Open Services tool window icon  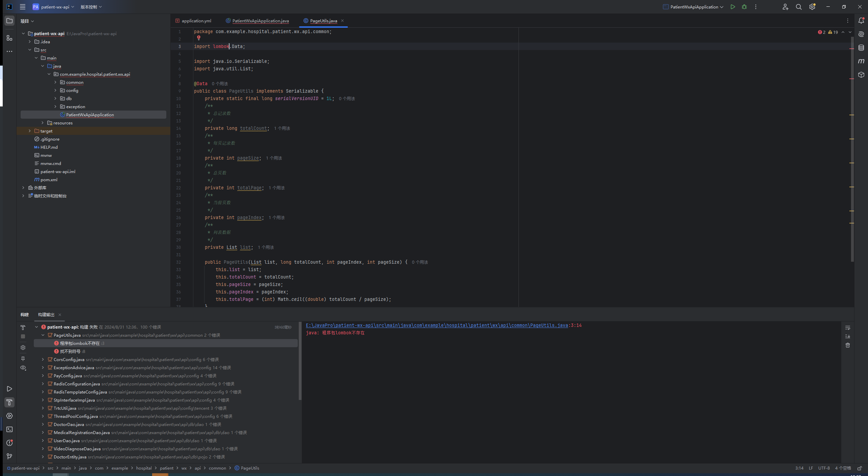pyautogui.click(x=9, y=416)
